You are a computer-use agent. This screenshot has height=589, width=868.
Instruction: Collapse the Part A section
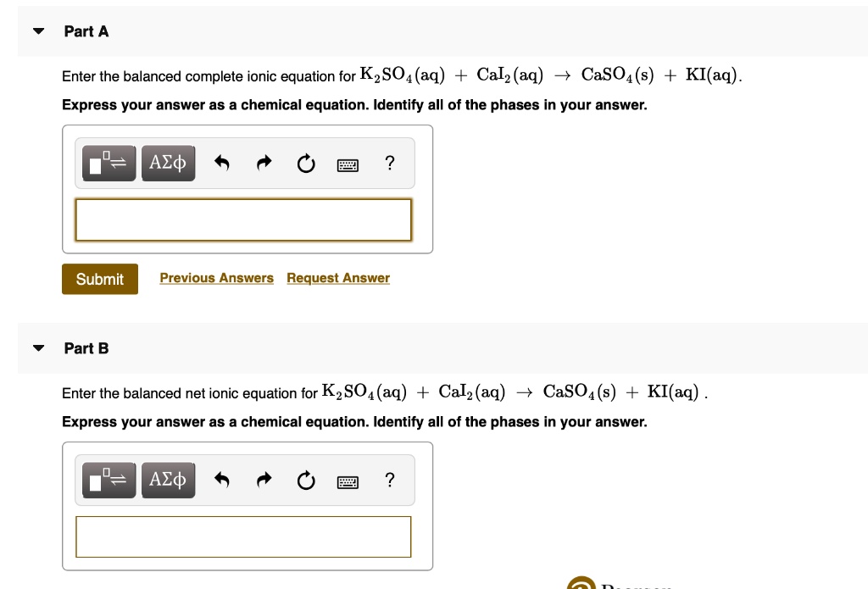(x=37, y=31)
